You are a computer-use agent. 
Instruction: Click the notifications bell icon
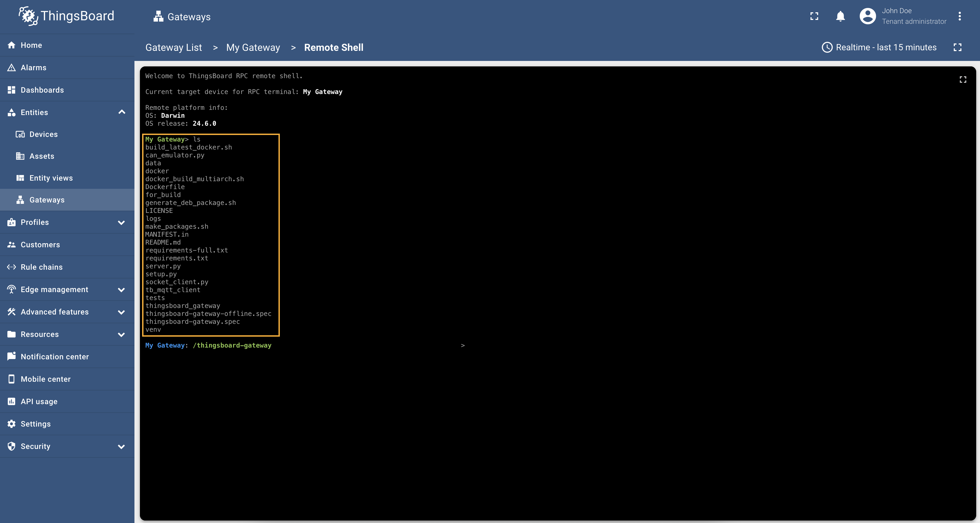tap(840, 16)
